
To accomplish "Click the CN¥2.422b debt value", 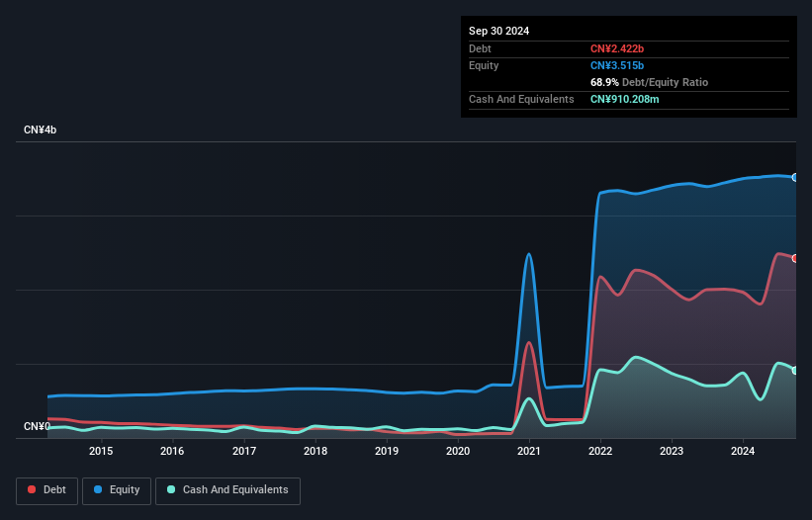I will [617, 48].
